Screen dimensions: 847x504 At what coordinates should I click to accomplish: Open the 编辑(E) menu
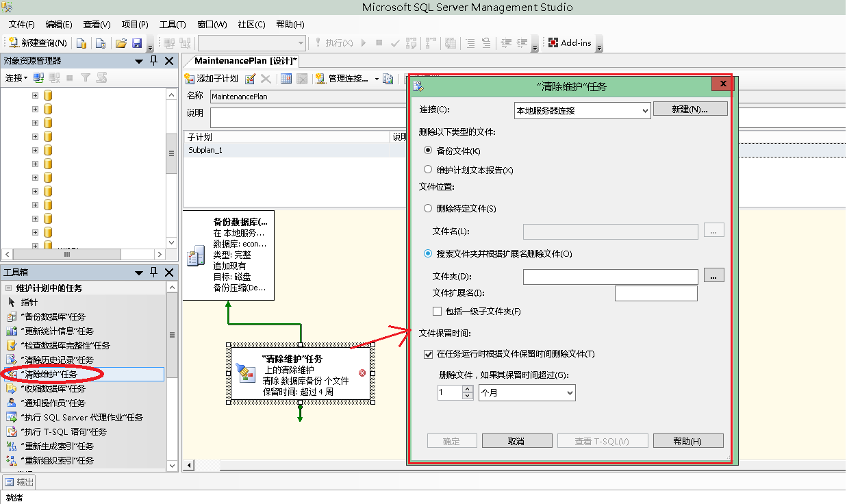point(59,24)
